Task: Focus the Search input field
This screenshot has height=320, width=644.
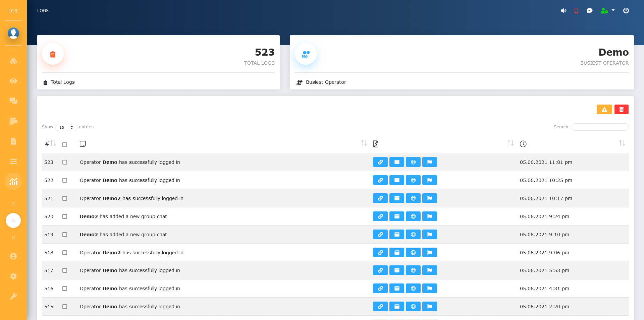Action: 600,127
